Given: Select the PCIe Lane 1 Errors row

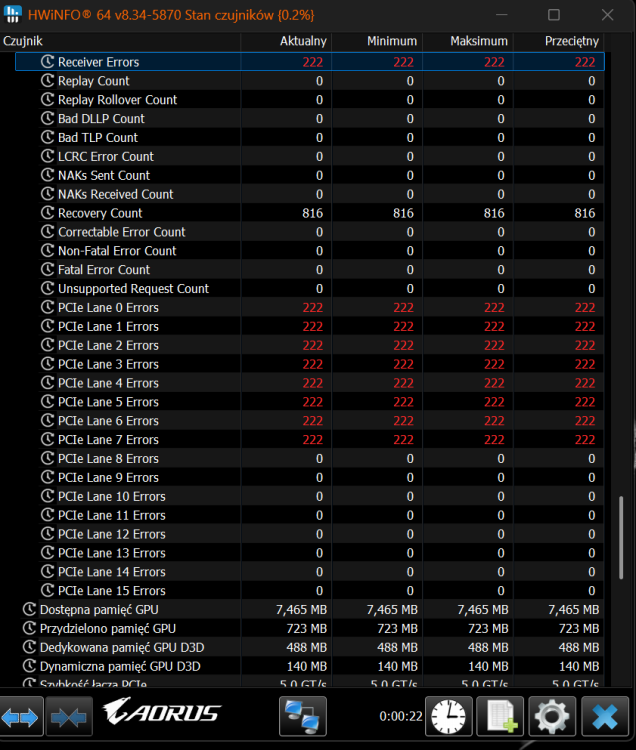Looking at the screenshot, I should tap(310, 326).
